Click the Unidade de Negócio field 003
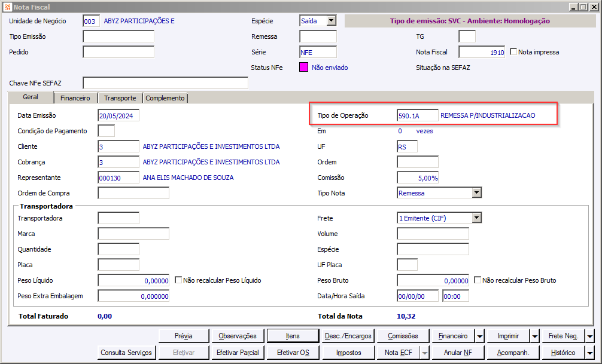 (x=92, y=21)
